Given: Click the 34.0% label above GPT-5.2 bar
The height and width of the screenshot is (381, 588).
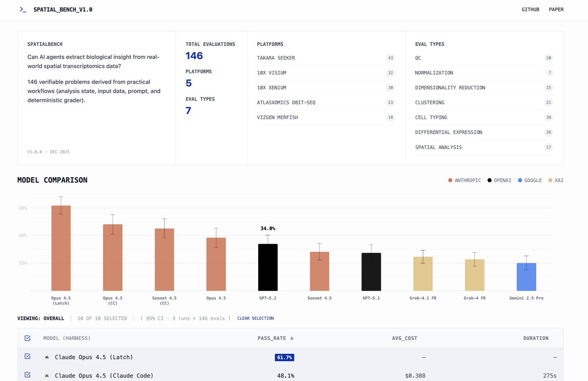Looking at the screenshot, I should click(268, 228).
